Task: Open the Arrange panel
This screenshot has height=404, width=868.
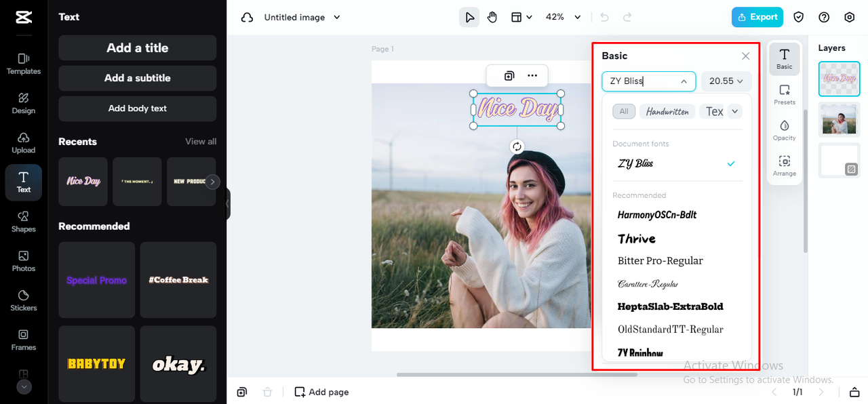Action: point(784,167)
